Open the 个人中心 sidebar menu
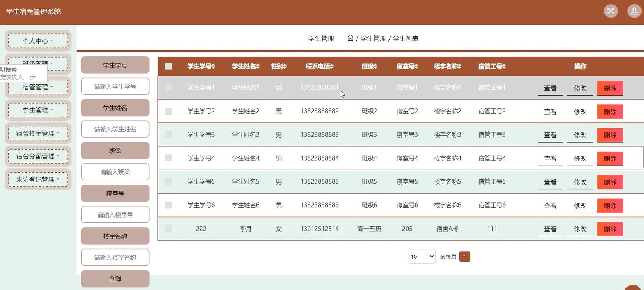The height and width of the screenshot is (290, 644). [38, 41]
